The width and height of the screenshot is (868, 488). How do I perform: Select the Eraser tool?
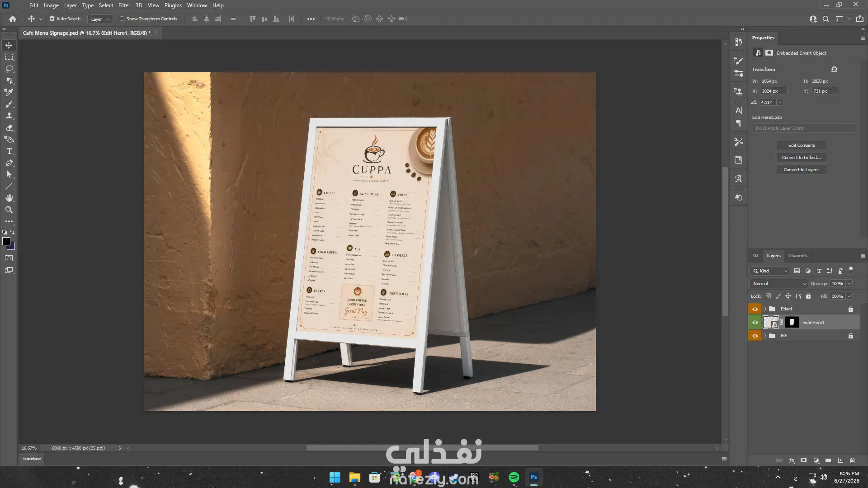point(9,127)
